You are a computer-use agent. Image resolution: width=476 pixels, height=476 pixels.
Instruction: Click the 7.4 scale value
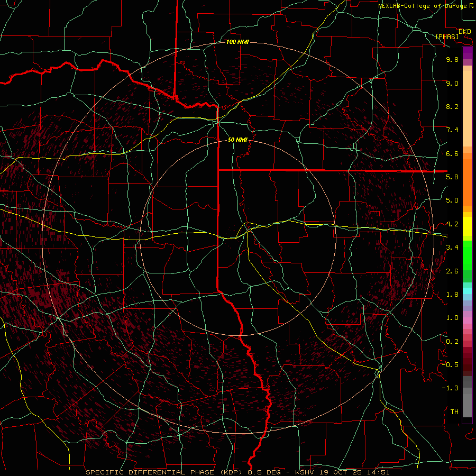pos(452,130)
